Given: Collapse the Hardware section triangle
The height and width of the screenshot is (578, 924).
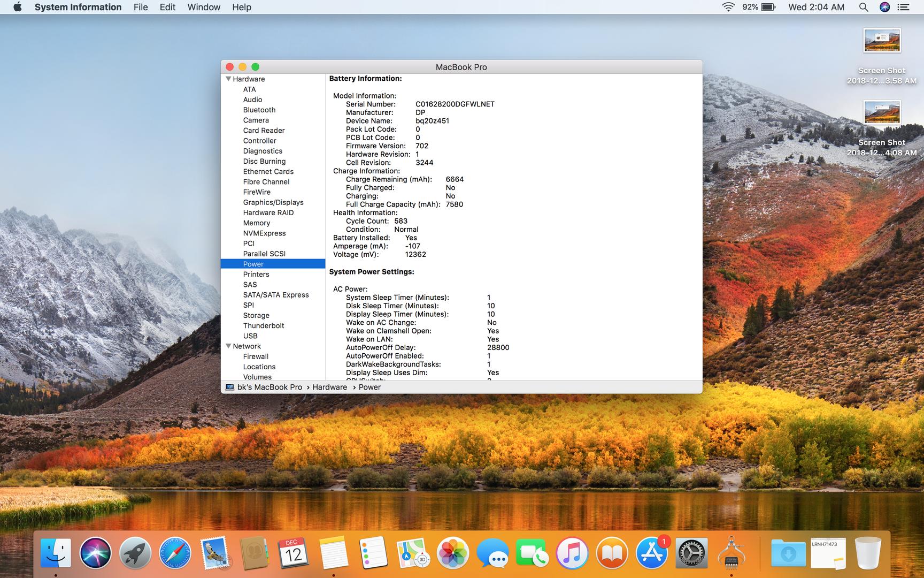Looking at the screenshot, I should [x=228, y=79].
